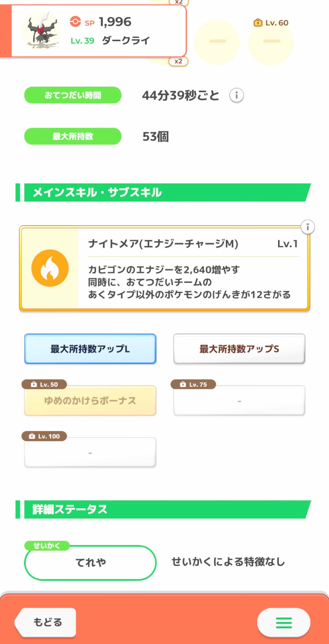Tap the Lv. 100 lock badge
Screen dimensions: 329x644
(x=44, y=436)
